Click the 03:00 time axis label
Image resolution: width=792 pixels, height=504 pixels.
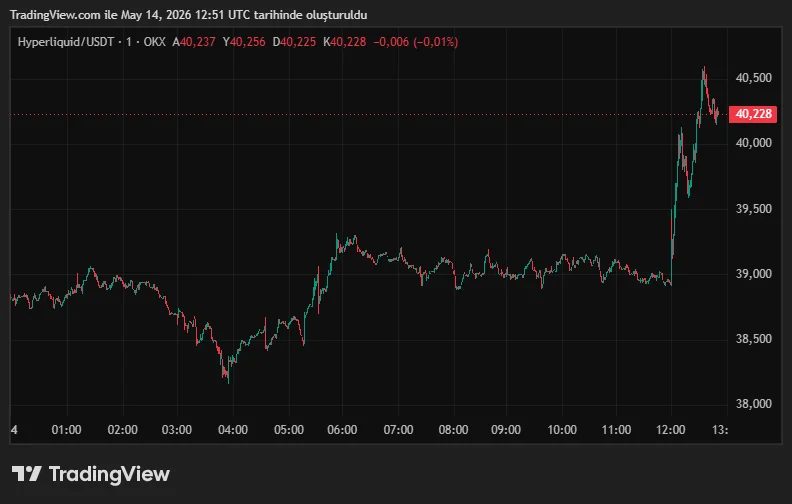coord(177,430)
